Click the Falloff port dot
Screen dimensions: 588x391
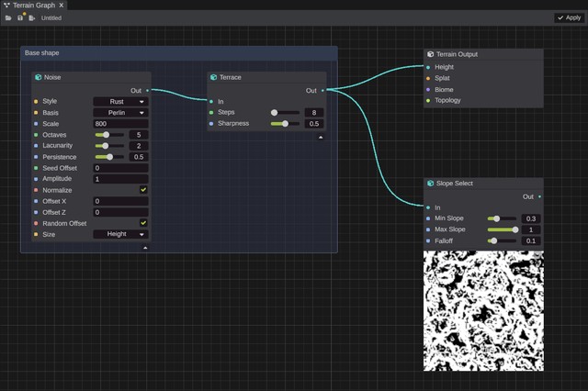coord(428,240)
